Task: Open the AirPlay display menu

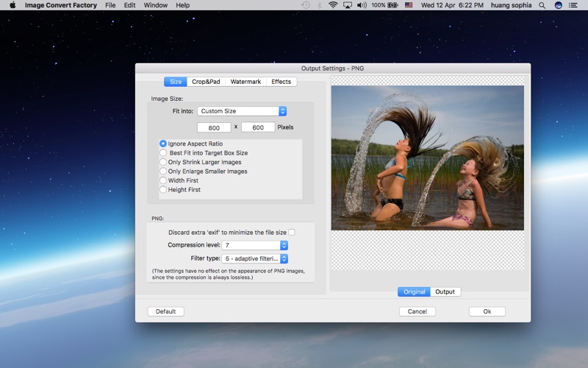Action: point(348,5)
